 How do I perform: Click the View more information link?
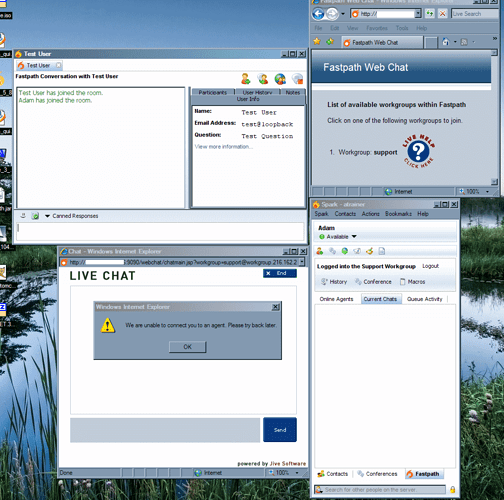pyautogui.click(x=224, y=147)
